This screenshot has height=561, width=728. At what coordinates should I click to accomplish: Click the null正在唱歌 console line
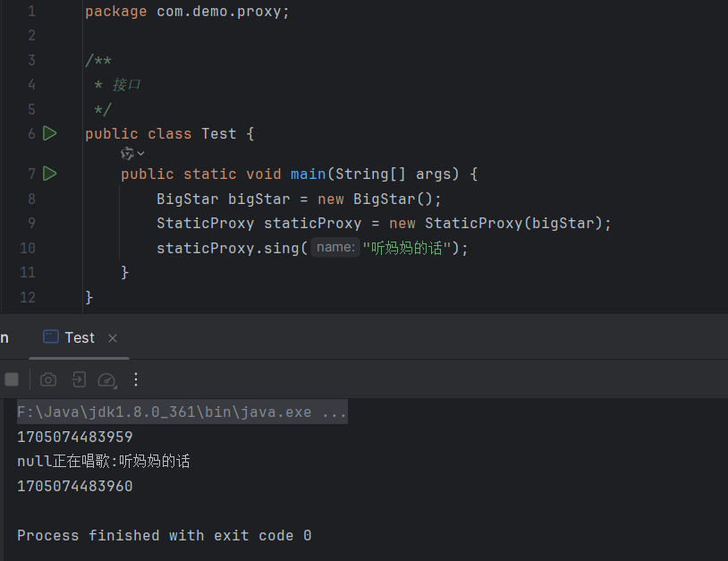(104, 461)
